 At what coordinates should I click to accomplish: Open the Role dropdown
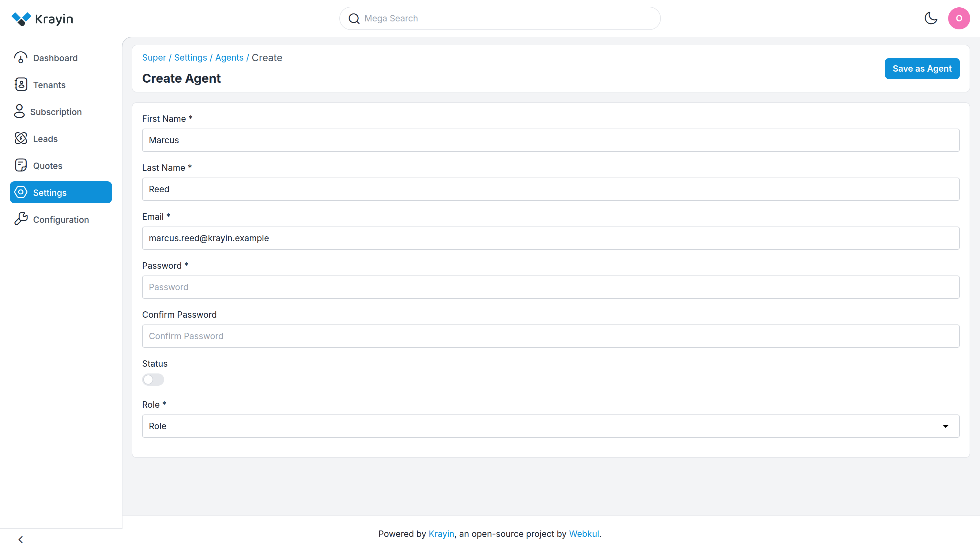point(551,426)
